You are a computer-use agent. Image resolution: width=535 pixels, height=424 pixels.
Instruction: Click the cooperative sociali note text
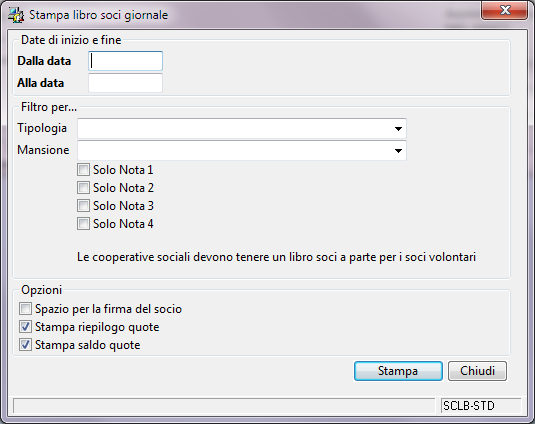(x=276, y=257)
